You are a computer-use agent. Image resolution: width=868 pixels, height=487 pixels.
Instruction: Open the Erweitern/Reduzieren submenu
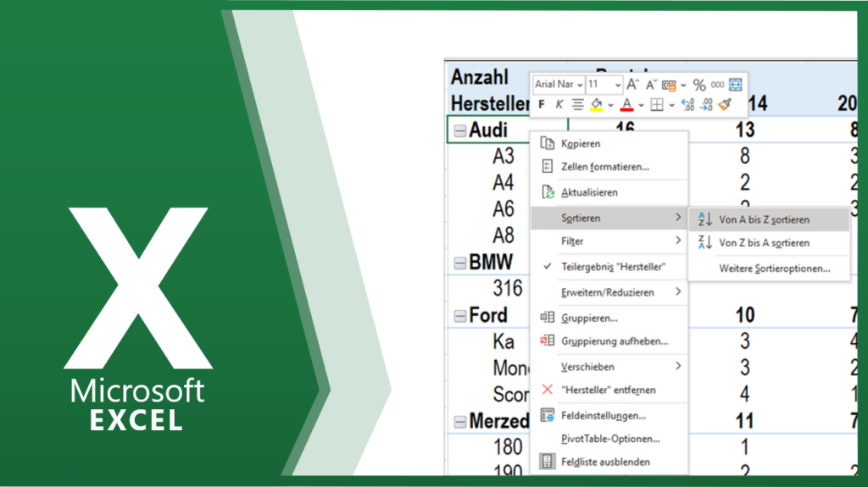[x=609, y=292]
